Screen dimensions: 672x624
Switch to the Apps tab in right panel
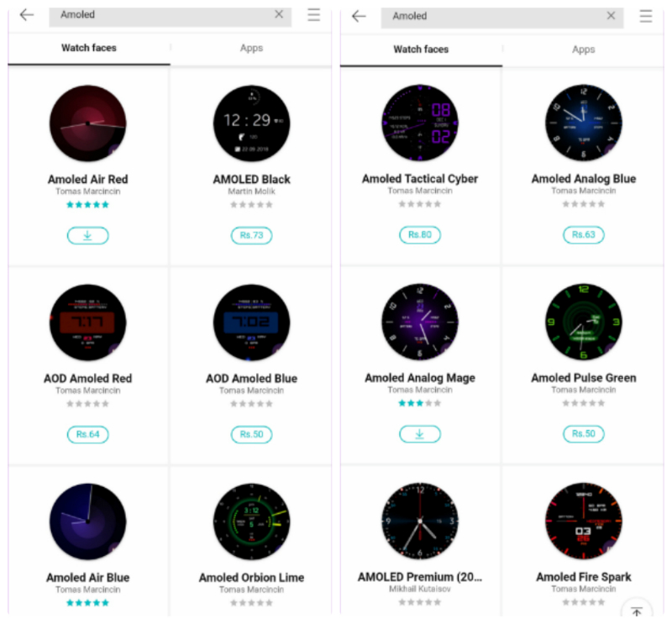(x=584, y=50)
